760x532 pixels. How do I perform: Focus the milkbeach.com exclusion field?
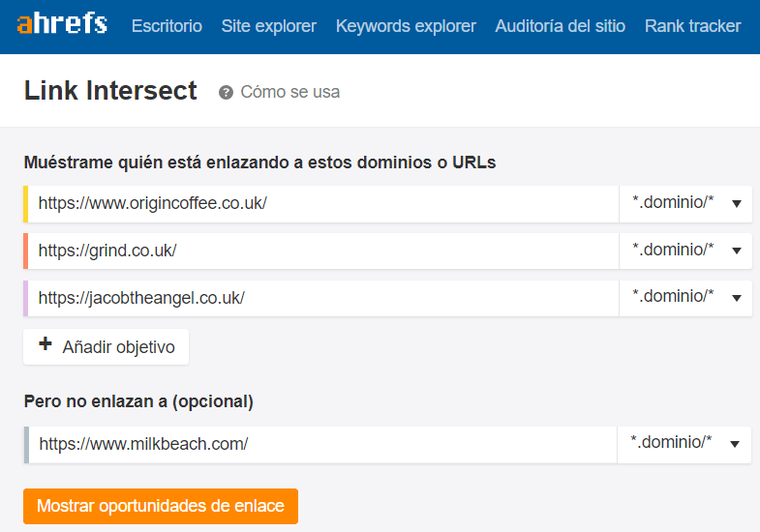(322, 444)
